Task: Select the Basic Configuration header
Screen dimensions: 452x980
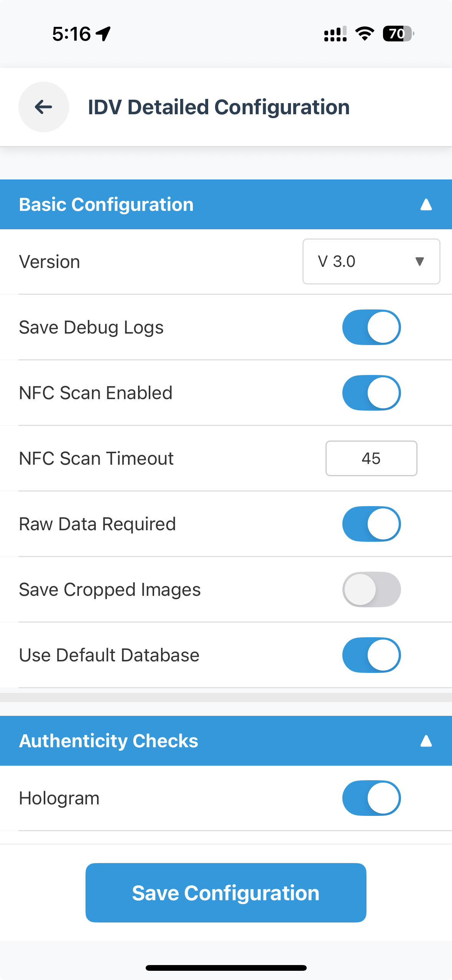Action: click(x=106, y=204)
